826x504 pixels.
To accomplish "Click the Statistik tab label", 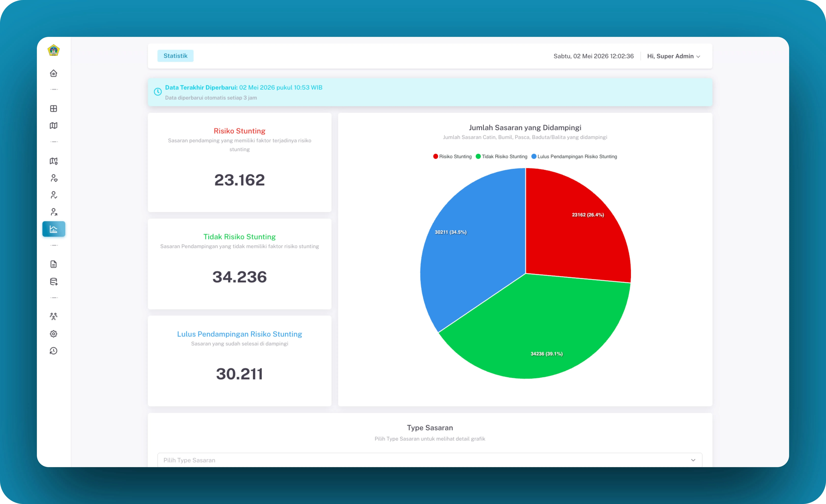I will 175,56.
